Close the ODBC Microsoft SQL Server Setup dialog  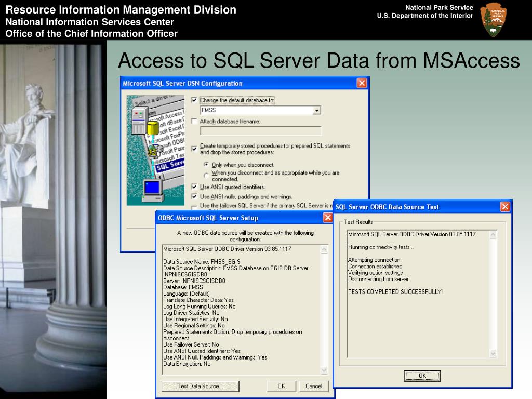pyautogui.click(x=327, y=218)
